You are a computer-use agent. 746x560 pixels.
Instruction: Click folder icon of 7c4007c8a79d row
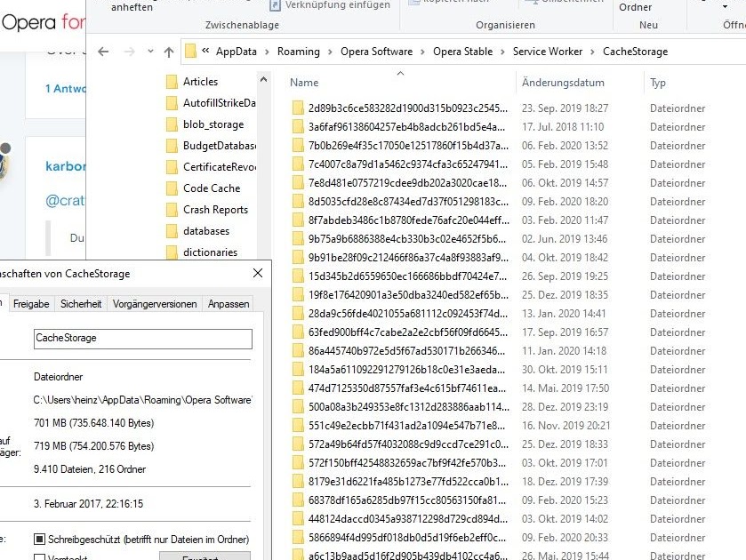(x=298, y=164)
